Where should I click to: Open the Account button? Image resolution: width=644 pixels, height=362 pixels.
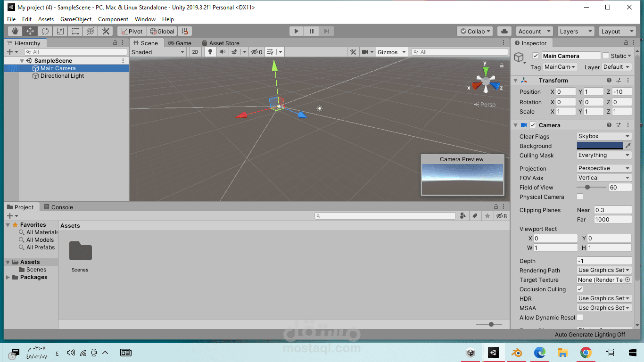534,31
